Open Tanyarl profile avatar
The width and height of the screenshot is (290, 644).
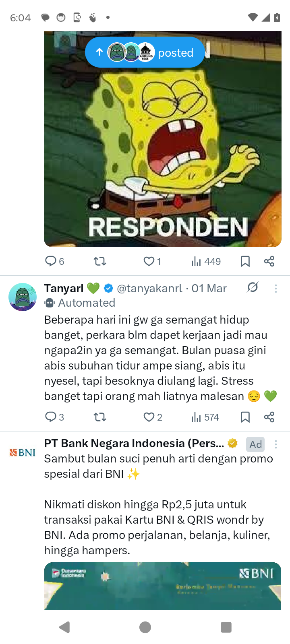pos(23,297)
